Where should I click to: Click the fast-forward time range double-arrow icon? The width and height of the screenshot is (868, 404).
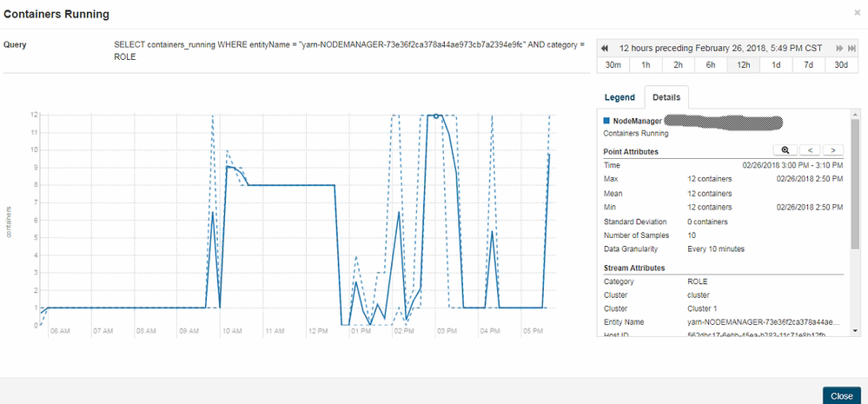(x=840, y=48)
